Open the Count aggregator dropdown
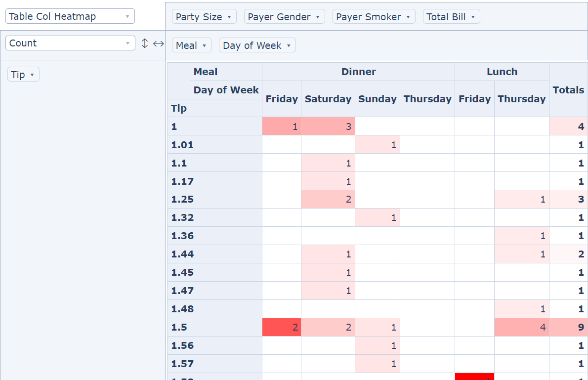This screenshot has height=380, width=588. [x=70, y=43]
